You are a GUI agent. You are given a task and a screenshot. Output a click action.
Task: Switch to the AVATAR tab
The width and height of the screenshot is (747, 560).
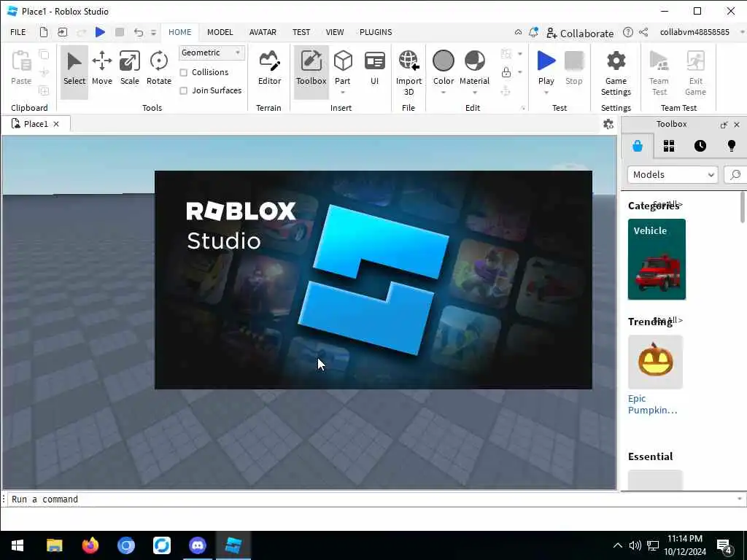pyautogui.click(x=263, y=32)
